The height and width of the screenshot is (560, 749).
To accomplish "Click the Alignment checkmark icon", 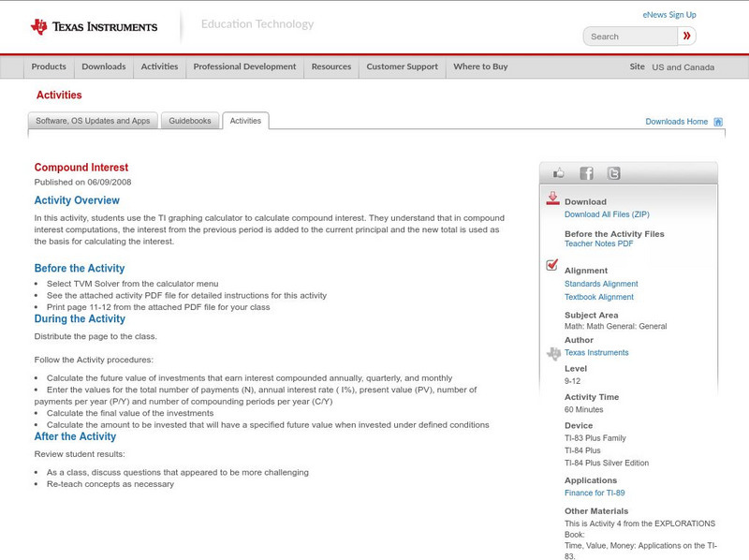I will click(x=551, y=264).
